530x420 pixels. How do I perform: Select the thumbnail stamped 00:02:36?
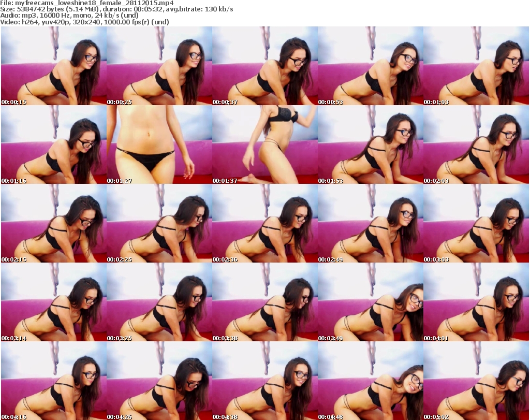[265, 224]
